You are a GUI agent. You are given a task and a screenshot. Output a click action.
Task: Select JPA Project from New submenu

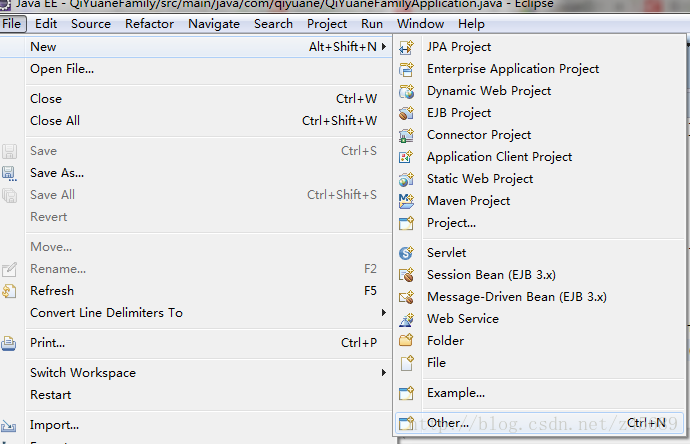540,47
